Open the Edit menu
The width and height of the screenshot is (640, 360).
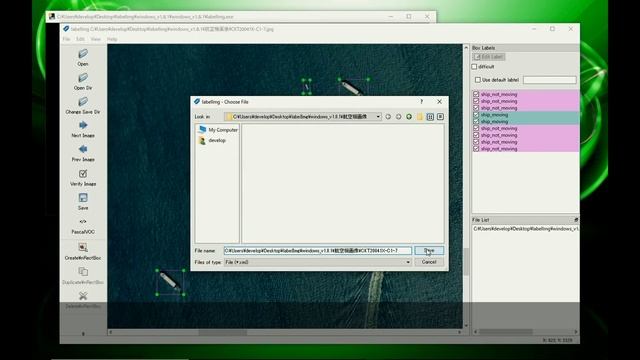[80, 39]
